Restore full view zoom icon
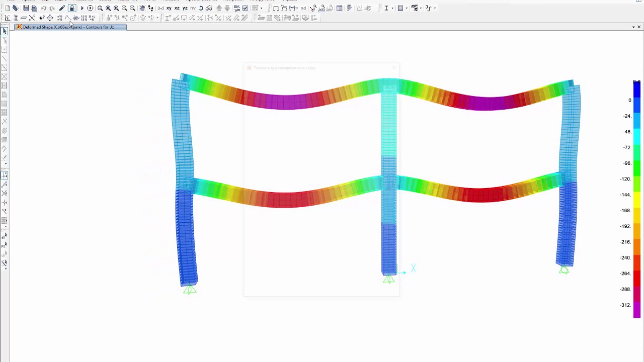 (108, 8)
